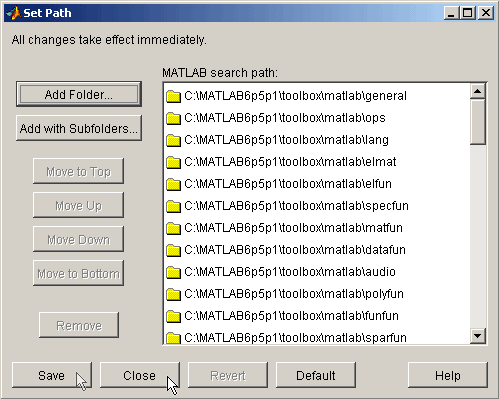Image resolution: width=499 pixels, height=399 pixels.
Task: Click scrollbar up arrow in path list
Action: tap(478, 91)
